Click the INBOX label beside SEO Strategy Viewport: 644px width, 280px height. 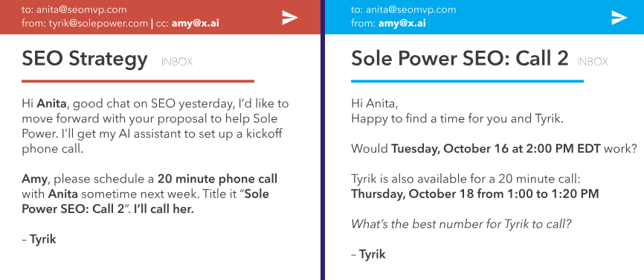coord(176,62)
